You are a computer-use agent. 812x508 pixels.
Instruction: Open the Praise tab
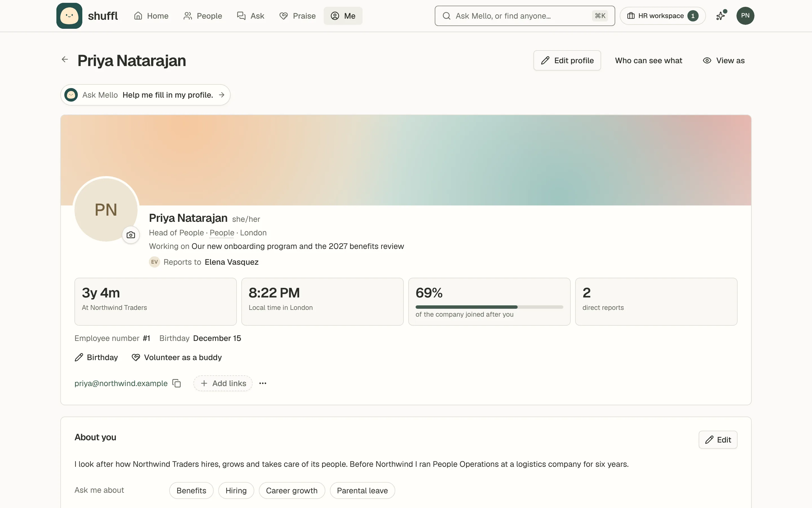[297, 16]
